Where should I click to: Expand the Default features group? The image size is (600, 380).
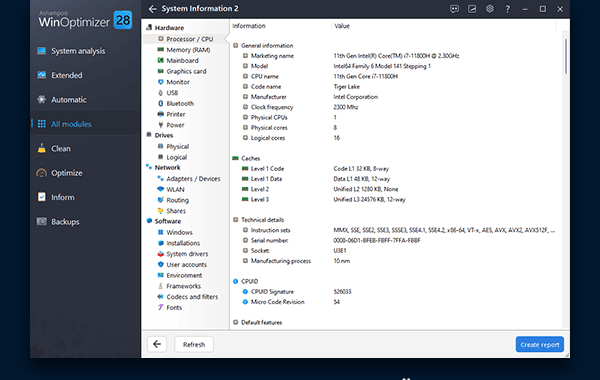click(x=236, y=322)
